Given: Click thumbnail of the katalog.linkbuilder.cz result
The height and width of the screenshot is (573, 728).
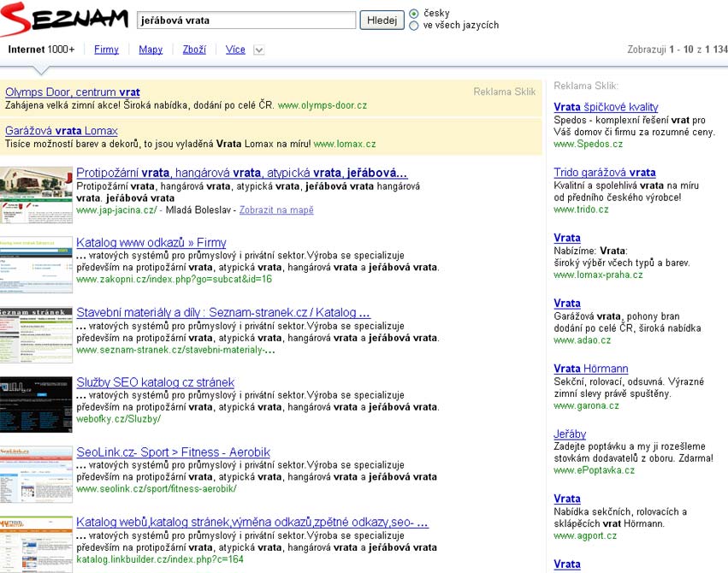Looking at the screenshot, I should [36, 544].
